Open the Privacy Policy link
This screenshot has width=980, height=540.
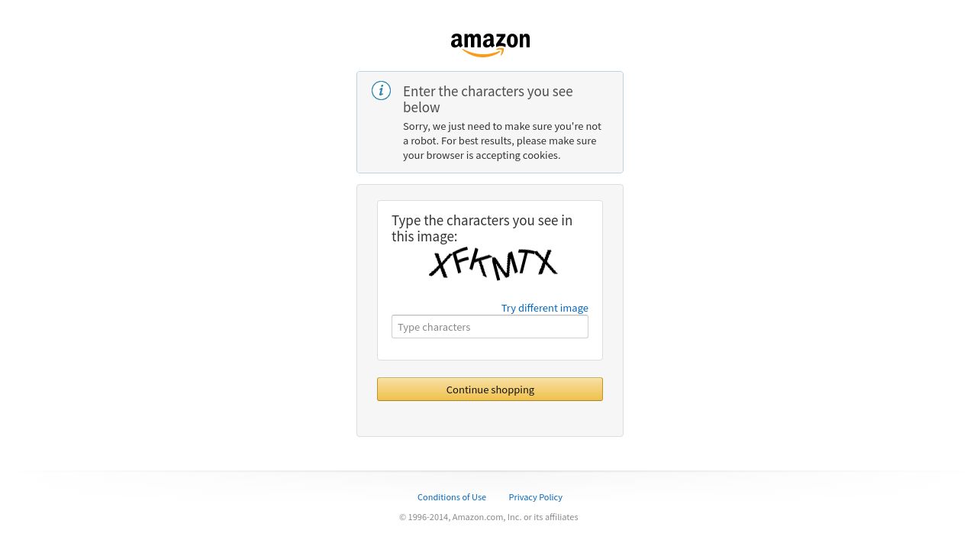coord(536,497)
